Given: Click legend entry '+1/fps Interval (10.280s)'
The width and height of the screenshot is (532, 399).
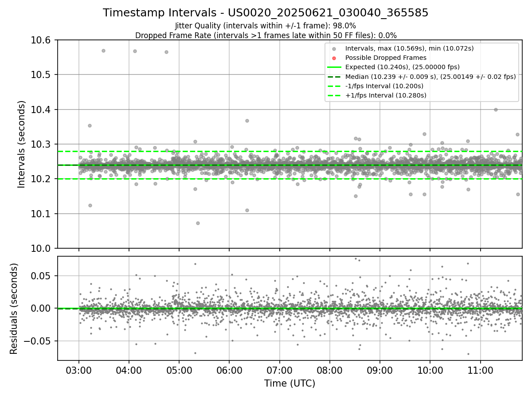Looking at the screenshot, I should coord(386,95).
